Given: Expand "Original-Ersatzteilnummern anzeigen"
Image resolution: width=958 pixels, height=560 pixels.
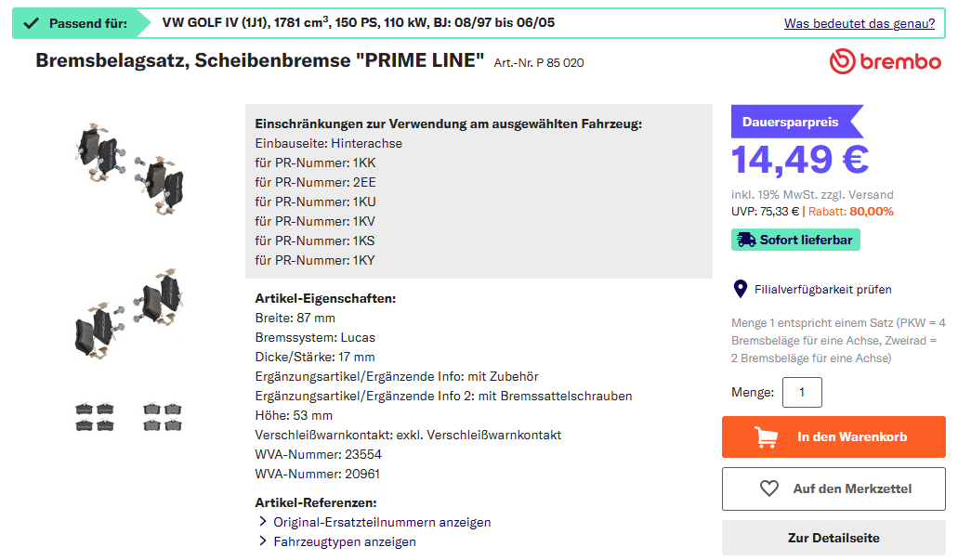Looking at the screenshot, I should pyautogui.click(x=381, y=522).
